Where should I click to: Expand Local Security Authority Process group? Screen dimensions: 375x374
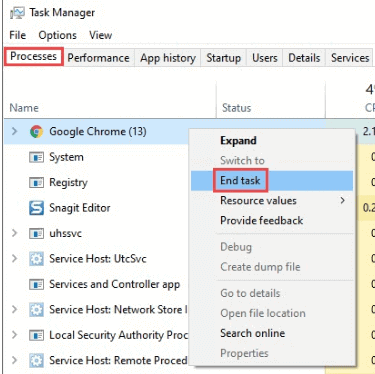pyautogui.click(x=14, y=335)
